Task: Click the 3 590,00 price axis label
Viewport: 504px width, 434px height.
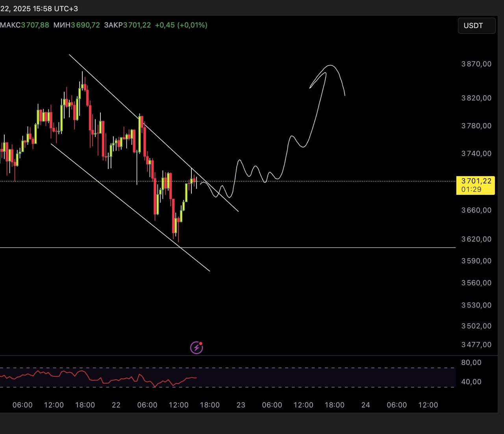Action: pyautogui.click(x=476, y=261)
